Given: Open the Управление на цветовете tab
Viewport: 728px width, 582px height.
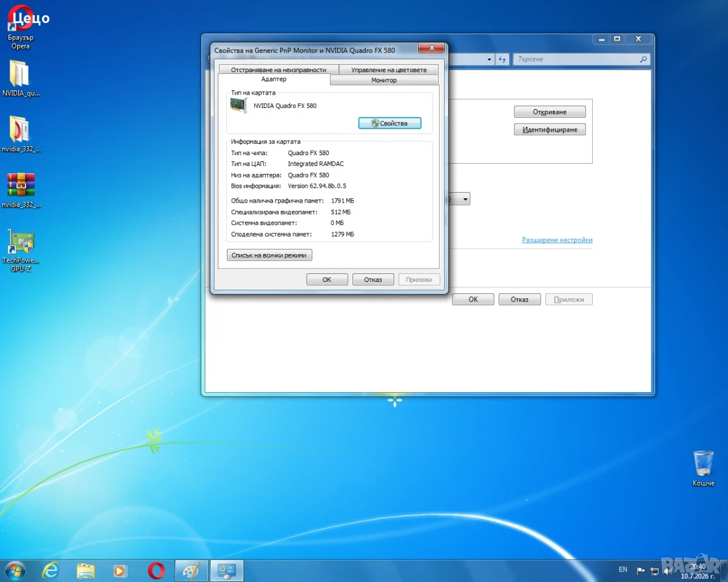Looking at the screenshot, I should [389, 70].
